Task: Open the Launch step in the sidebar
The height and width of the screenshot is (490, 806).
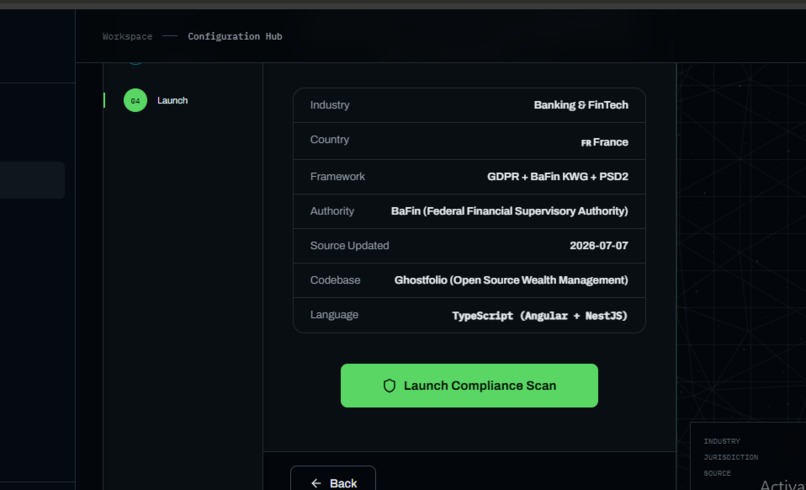Action: click(172, 100)
